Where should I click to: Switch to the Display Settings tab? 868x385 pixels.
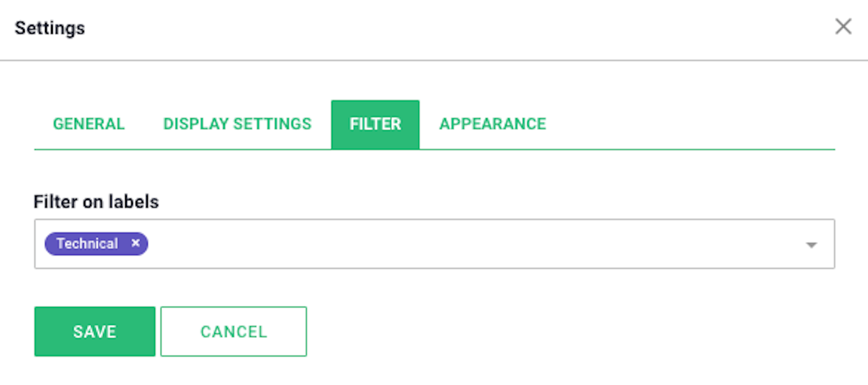coord(237,124)
